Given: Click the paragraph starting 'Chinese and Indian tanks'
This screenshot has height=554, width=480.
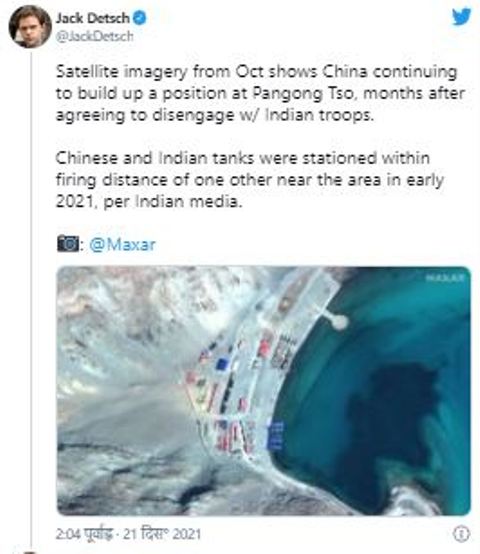Looking at the screenshot, I should (x=249, y=180).
